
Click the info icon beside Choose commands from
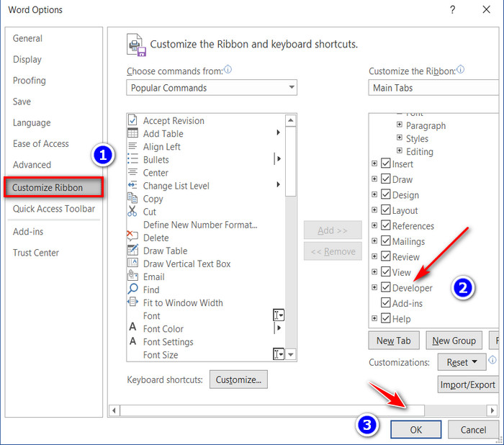[x=228, y=69]
